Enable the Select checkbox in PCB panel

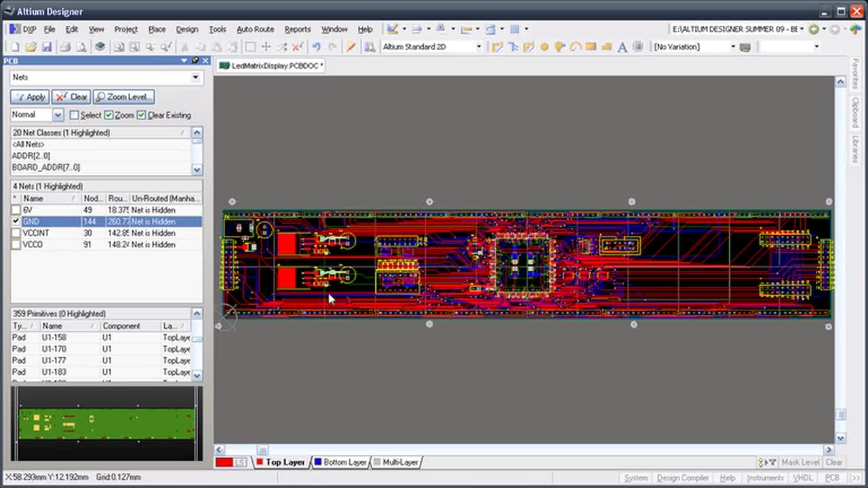[x=75, y=115]
